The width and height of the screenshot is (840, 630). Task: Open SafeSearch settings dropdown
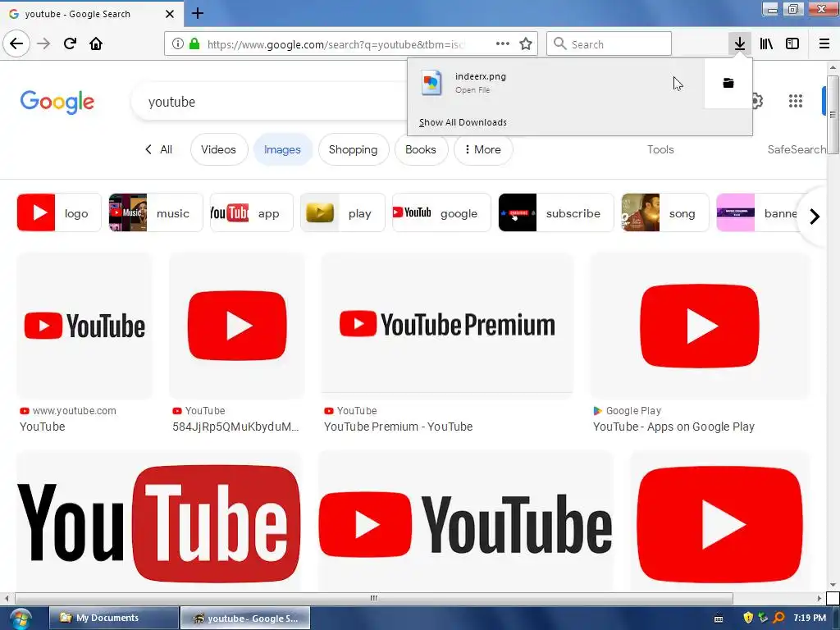[x=797, y=149]
